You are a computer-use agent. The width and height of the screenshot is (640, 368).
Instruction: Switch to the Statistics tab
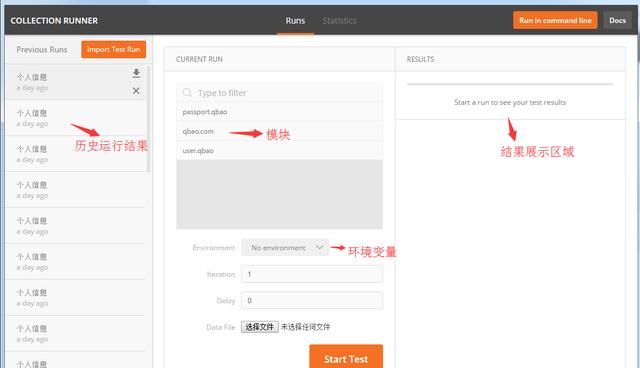[339, 20]
